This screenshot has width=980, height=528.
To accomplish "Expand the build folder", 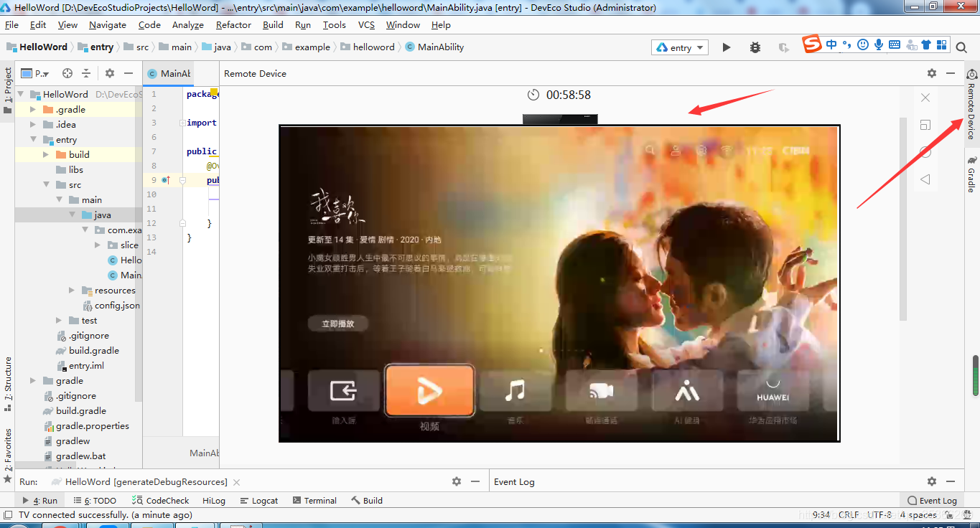I will pos(47,155).
